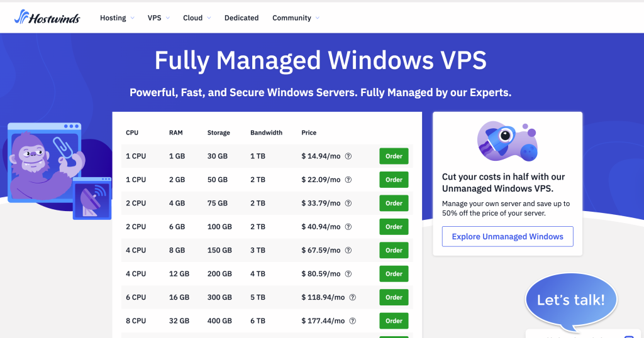Open the Let's talk! chat bubble
Viewport: 644px width, 338px height.
tap(570, 300)
